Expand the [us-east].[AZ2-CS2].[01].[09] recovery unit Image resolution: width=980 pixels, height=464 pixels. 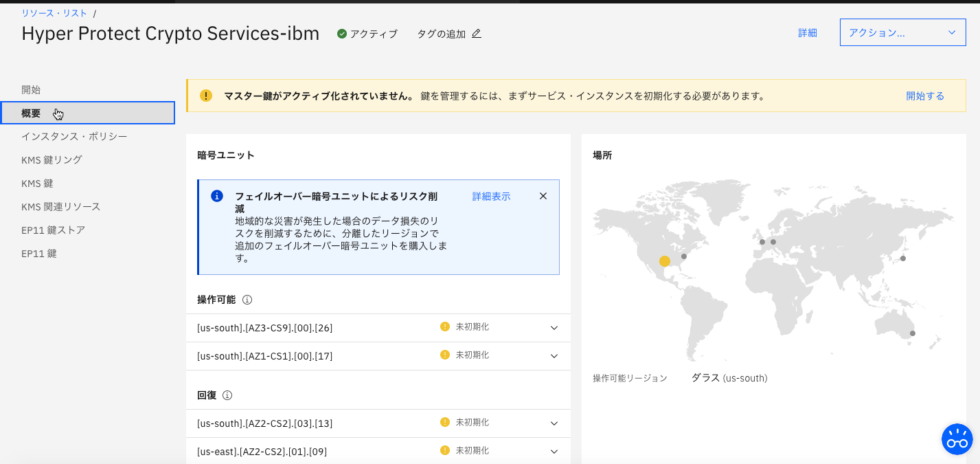(554, 451)
